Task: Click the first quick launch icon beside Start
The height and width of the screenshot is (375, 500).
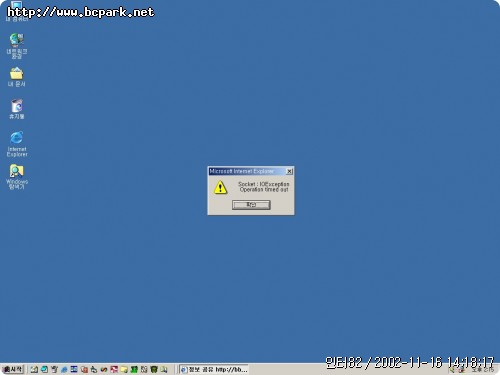Action: point(34,369)
